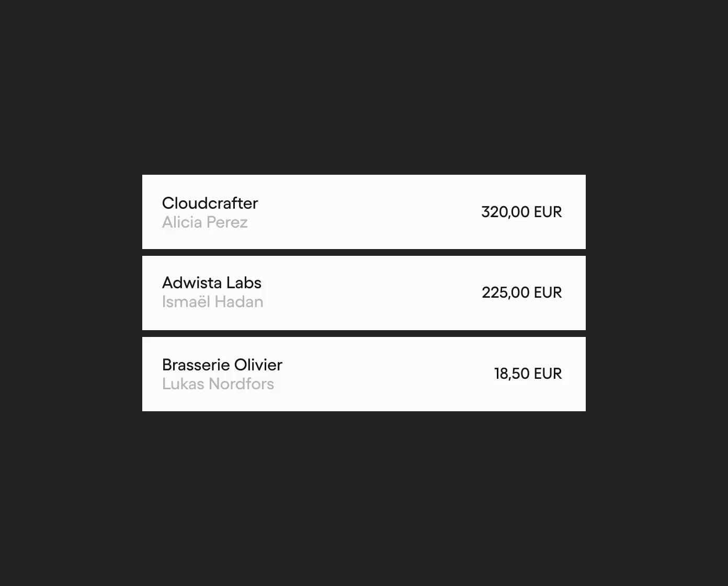728x586 pixels.
Task: Click the empty middle of the Brasserie Olivier card
Action: tap(387, 374)
